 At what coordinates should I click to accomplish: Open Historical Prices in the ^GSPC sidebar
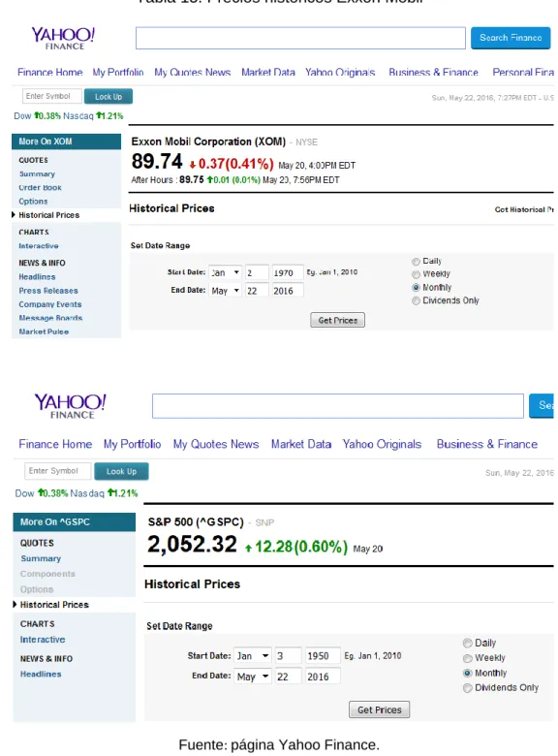pyautogui.click(x=54, y=605)
